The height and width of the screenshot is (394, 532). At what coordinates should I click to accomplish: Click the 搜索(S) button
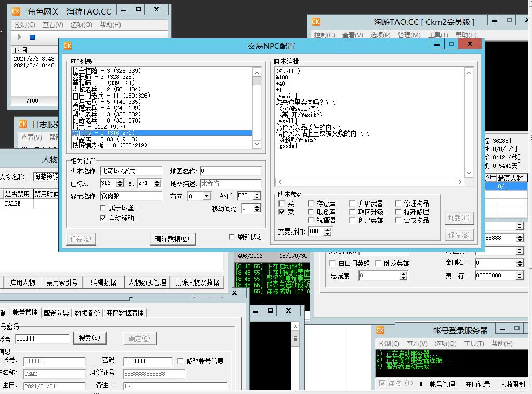click(89, 338)
